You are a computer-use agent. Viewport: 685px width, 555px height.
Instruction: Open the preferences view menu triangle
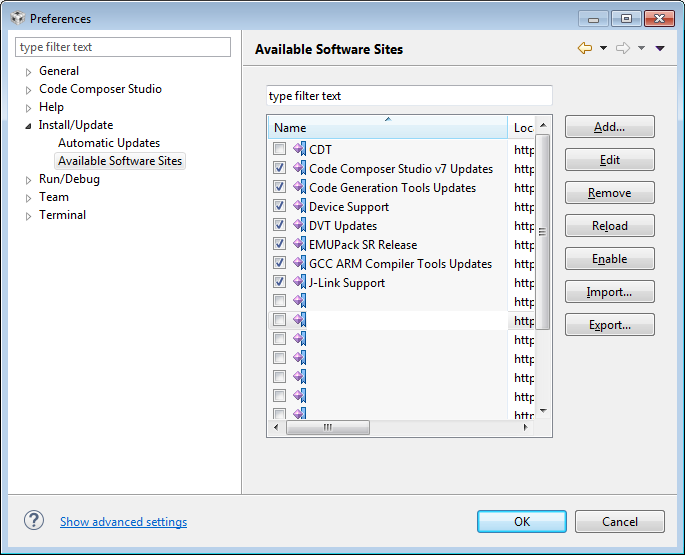pyautogui.click(x=660, y=49)
